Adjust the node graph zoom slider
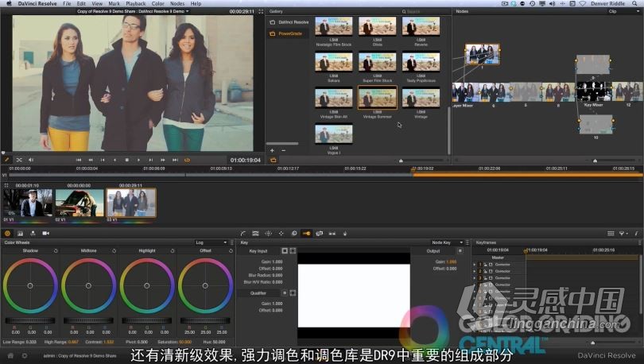Image resolution: width=644 pixels, height=364 pixels. (x=596, y=161)
